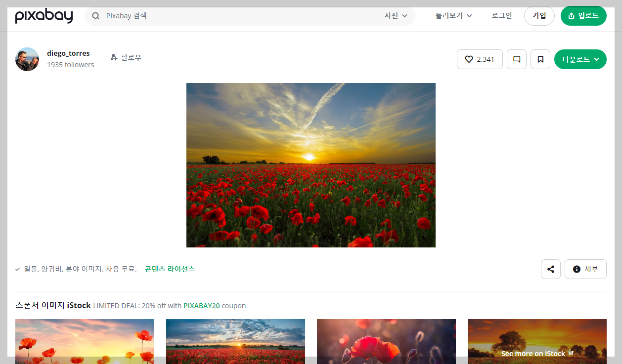Image resolution: width=622 pixels, height=364 pixels.
Task: Click the 일몰, 양귀비, 분야 이미지 description text
Action: point(80,269)
